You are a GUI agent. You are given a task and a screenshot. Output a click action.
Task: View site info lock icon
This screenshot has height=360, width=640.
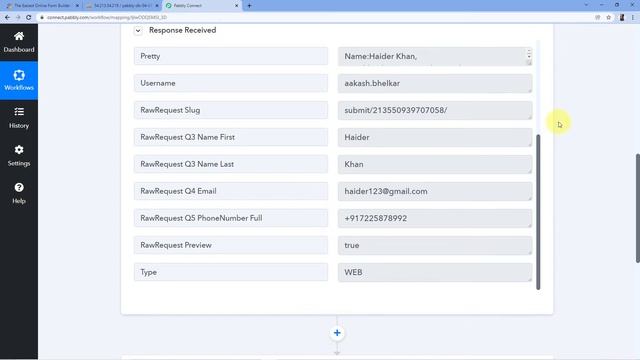pos(42,18)
